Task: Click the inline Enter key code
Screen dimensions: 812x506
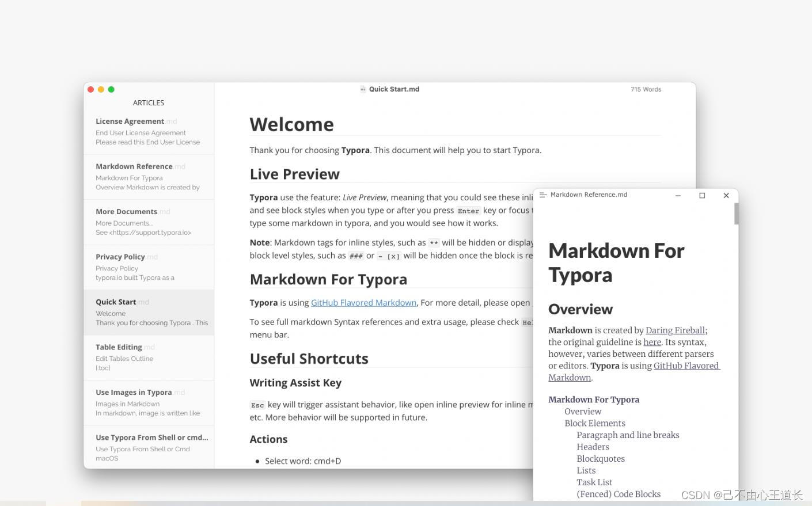Action: [x=468, y=211]
